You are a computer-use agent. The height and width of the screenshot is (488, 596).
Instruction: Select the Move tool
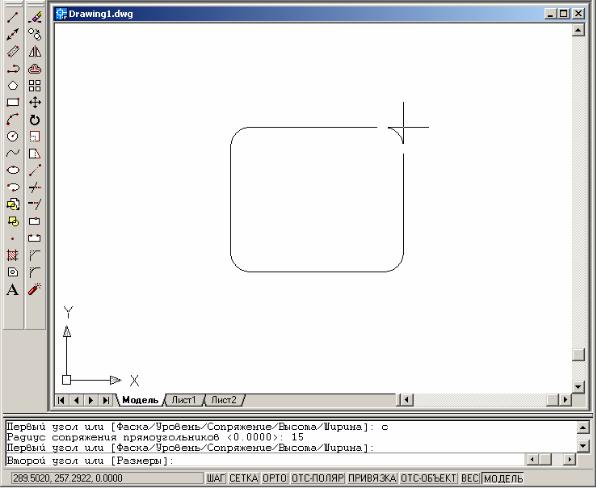(35, 102)
